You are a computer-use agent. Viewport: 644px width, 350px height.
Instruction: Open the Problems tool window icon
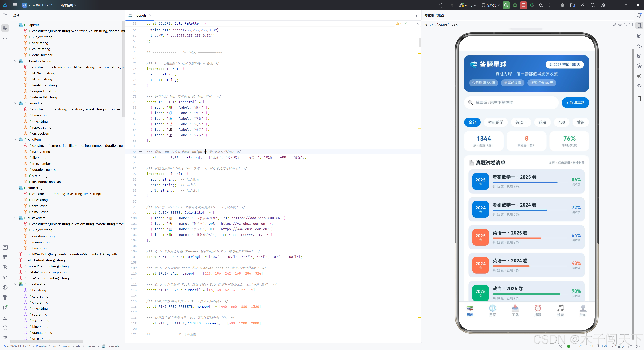point(5,328)
